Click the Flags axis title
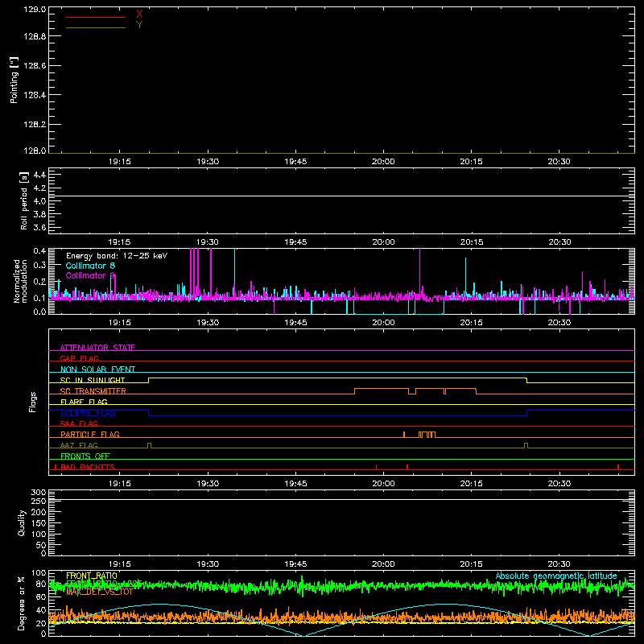The height and width of the screenshot is (644, 644). coord(32,402)
